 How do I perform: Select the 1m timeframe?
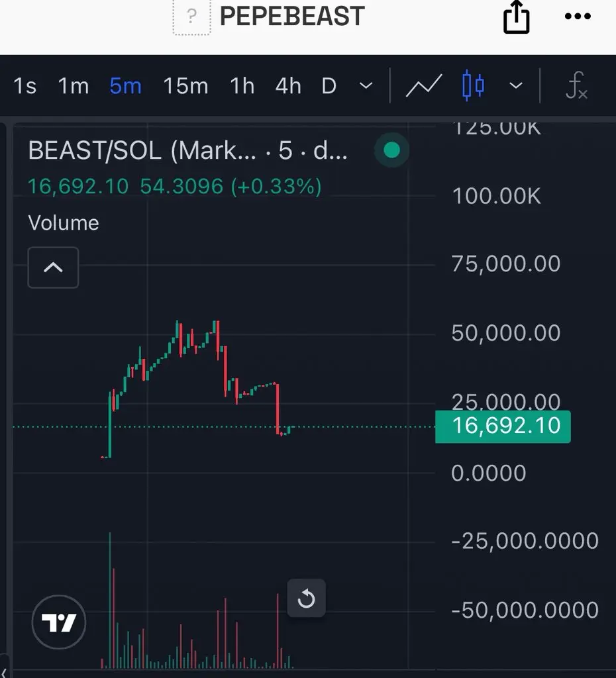[73, 85]
